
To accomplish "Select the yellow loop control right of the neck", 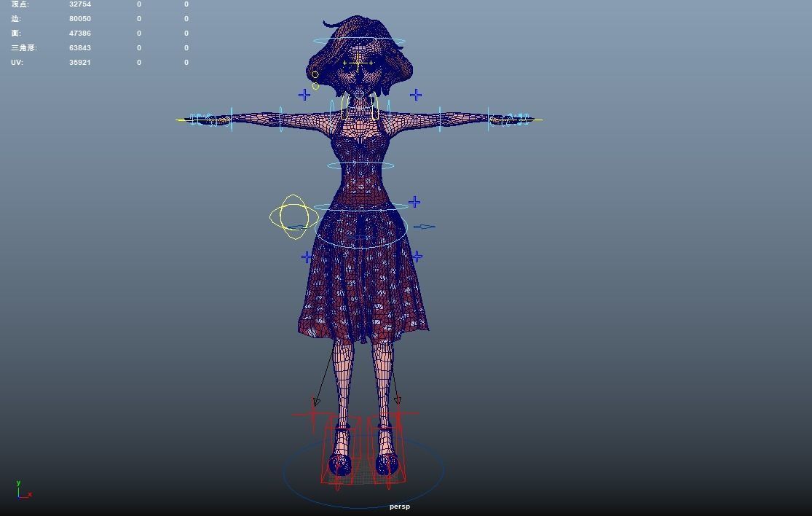I will pyautogui.click(x=374, y=106).
